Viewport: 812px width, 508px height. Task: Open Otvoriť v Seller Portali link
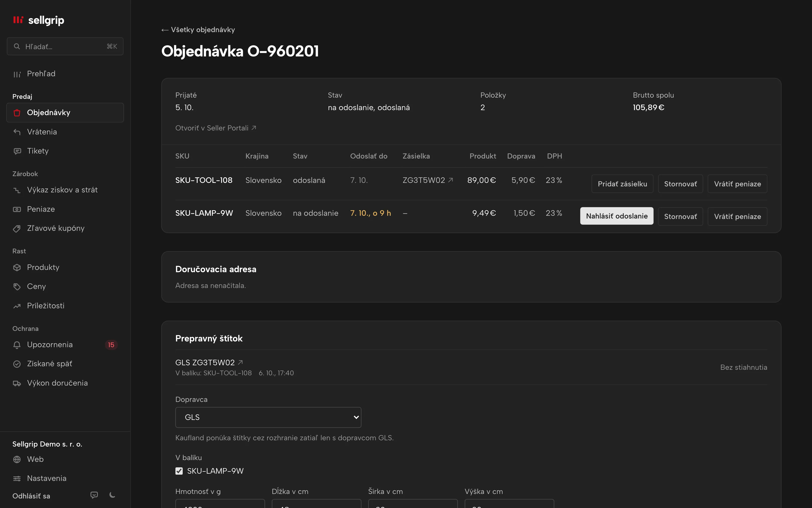[216, 128]
